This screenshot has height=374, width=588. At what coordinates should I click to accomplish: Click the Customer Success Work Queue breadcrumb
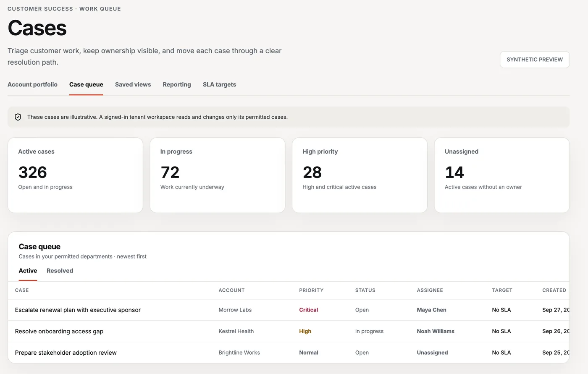tap(64, 9)
